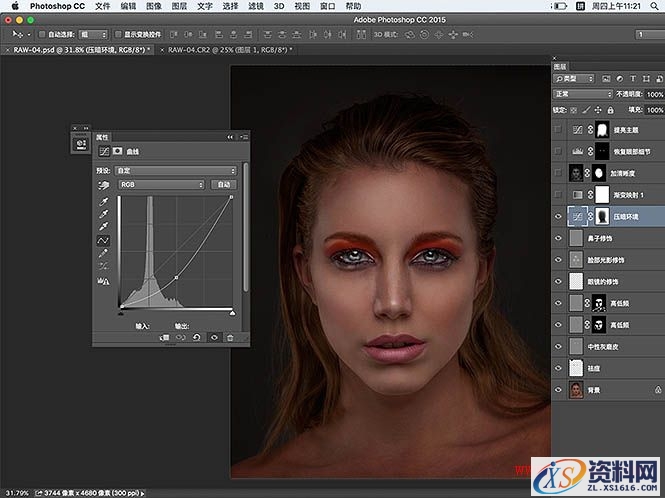
Task: Open the RGB channel dropdown
Action: pyautogui.click(x=160, y=185)
